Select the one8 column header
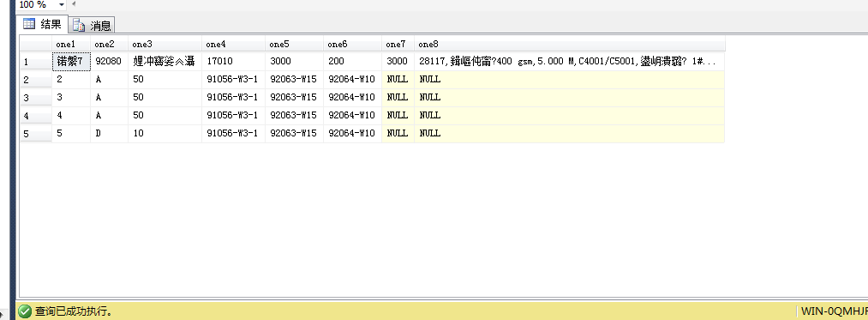The width and height of the screenshot is (868, 320). pos(570,45)
